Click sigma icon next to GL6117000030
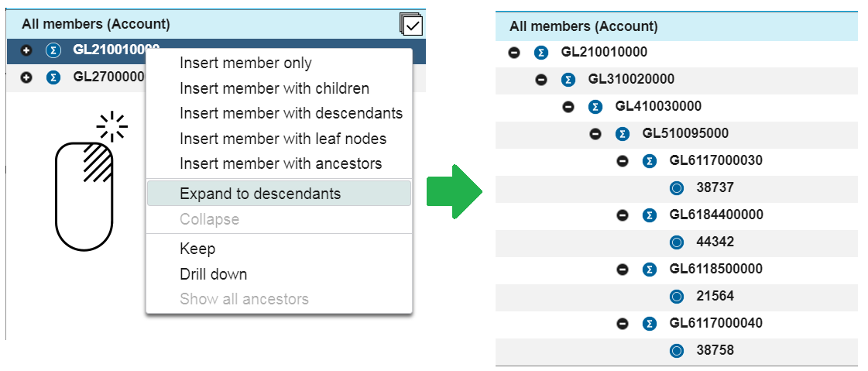Screen dimensions: 868x371 (650, 161)
